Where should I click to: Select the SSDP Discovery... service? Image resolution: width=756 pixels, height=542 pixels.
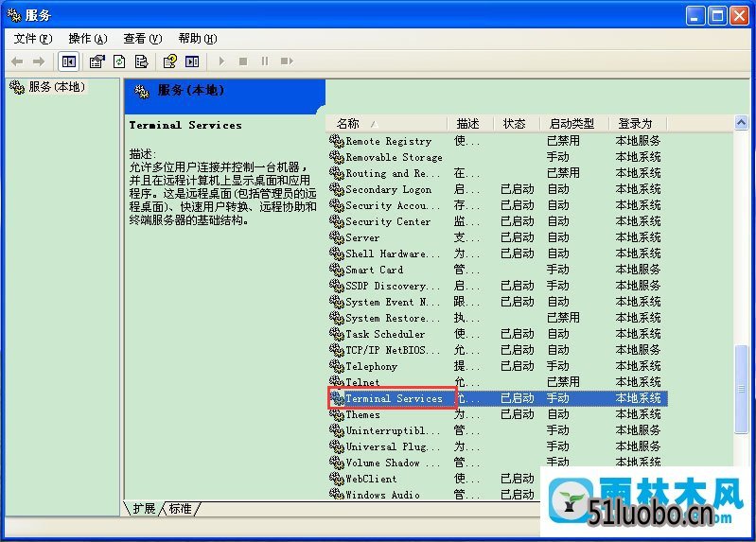coord(392,286)
